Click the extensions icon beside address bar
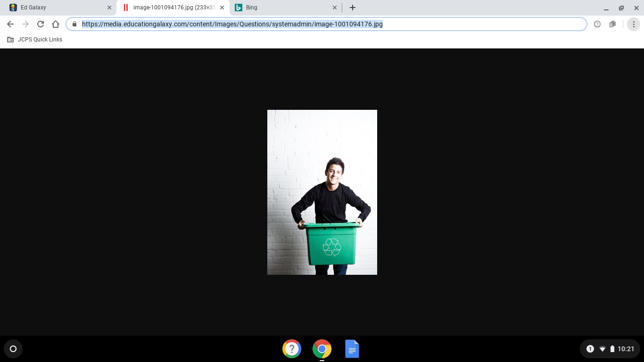The image size is (644, 362). 612,24
